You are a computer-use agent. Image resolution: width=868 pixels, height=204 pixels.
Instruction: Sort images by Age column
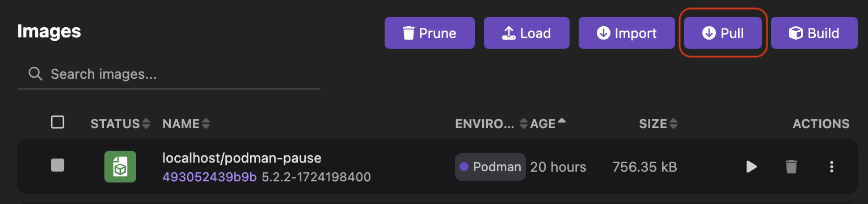(x=547, y=124)
